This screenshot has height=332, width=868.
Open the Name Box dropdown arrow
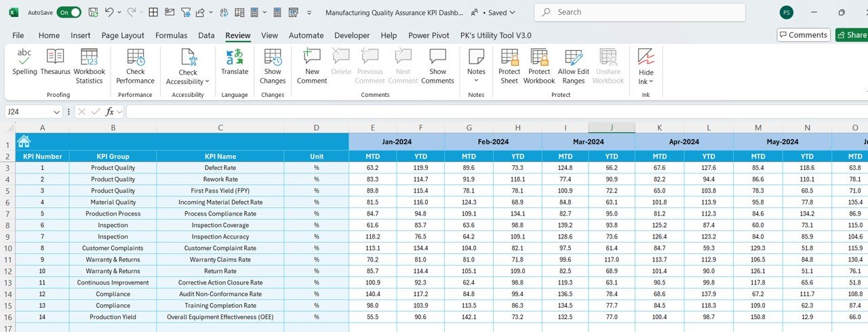click(x=57, y=112)
